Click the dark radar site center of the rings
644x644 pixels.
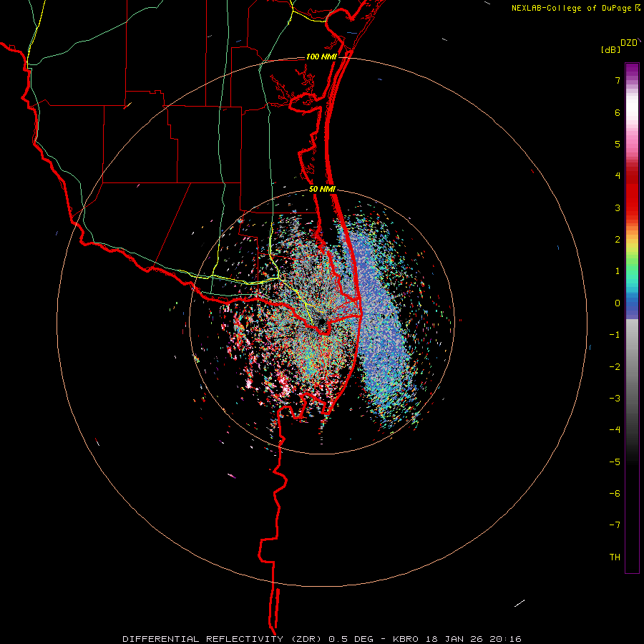point(321,323)
